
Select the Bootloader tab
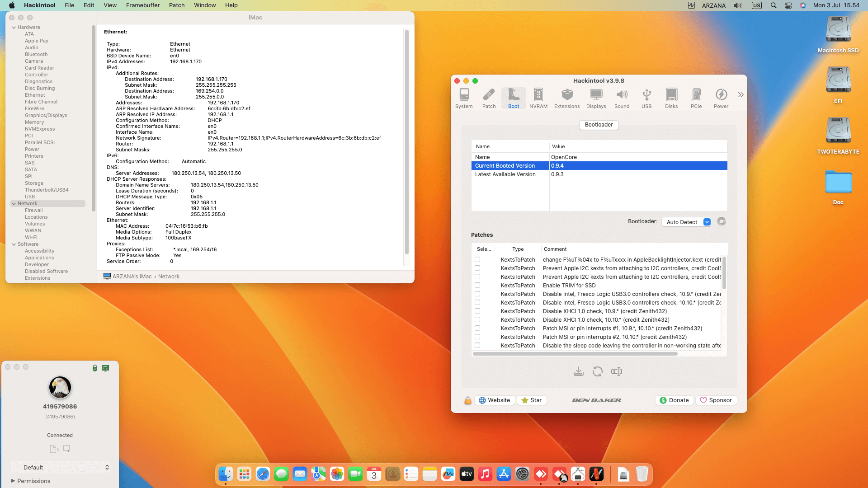point(599,125)
